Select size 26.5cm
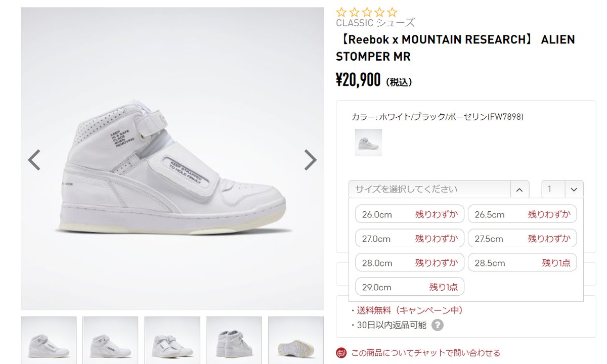 click(523, 214)
